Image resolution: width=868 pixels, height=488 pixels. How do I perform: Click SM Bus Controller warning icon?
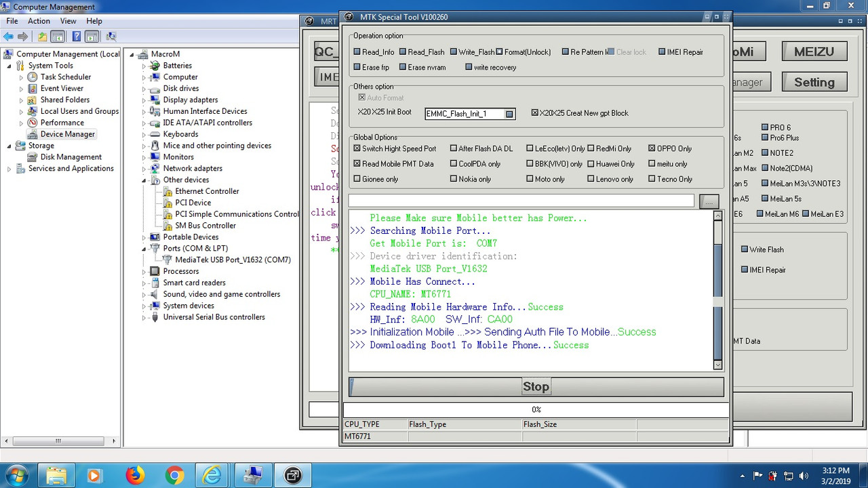coord(167,226)
